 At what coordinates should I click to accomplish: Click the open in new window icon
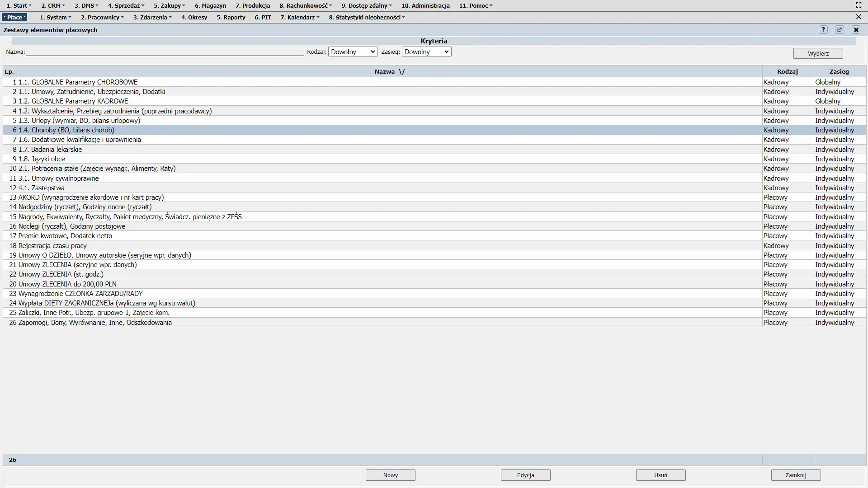click(x=840, y=30)
